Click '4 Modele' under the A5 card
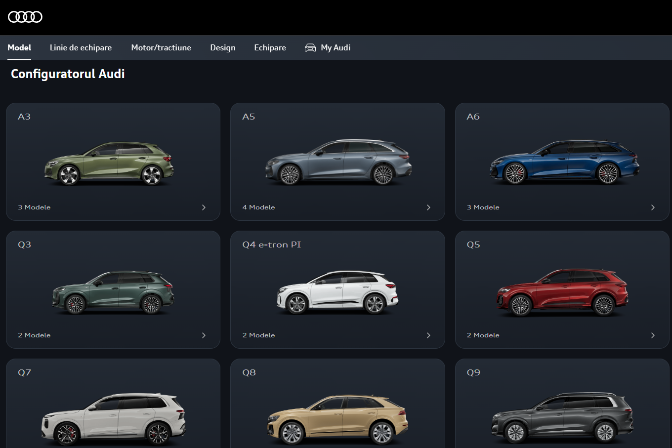The height and width of the screenshot is (448, 672). pyautogui.click(x=259, y=207)
